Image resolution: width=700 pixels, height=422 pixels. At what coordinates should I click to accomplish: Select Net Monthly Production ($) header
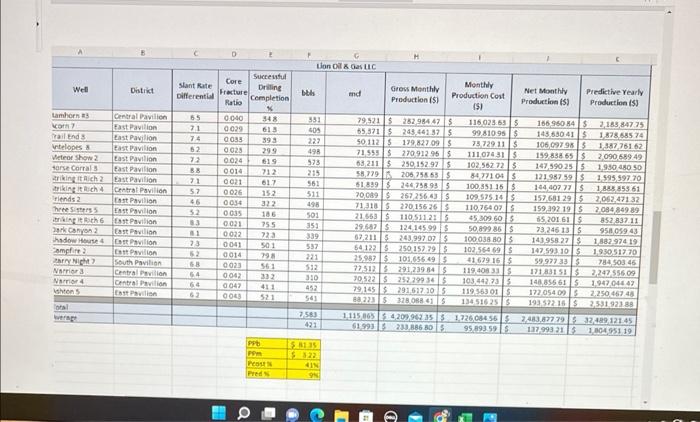click(x=546, y=96)
